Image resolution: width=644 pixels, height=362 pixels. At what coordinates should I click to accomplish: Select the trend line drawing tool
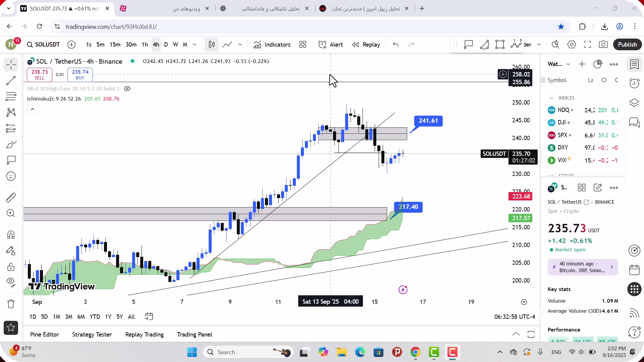[x=11, y=81]
